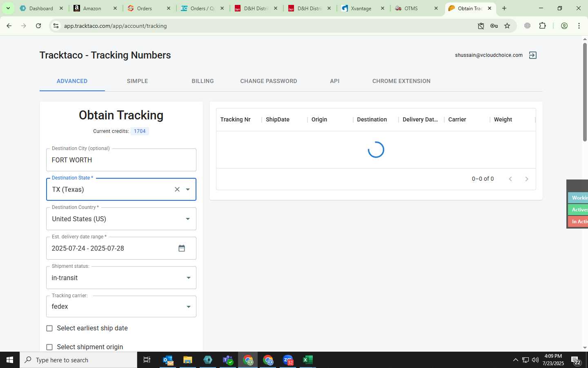Image resolution: width=588 pixels, height=368 pixels.
Task: Open the API tab
Action: (335, 81)
